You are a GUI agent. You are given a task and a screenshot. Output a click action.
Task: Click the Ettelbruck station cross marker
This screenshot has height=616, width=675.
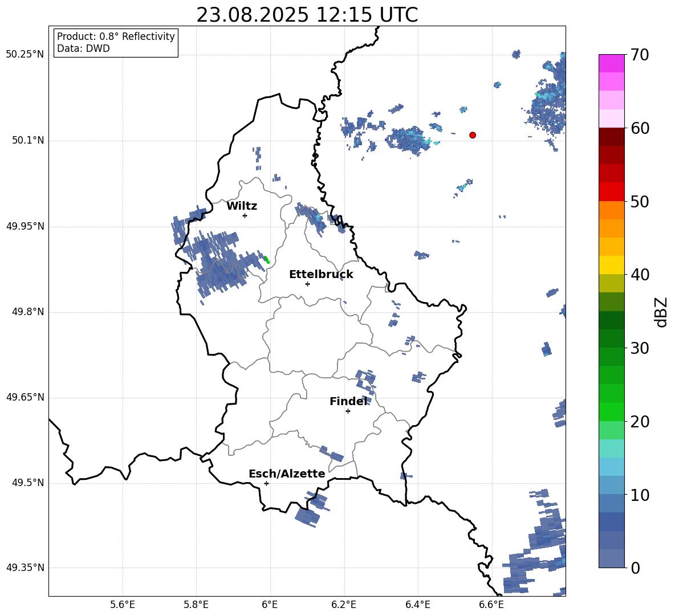click(x=307, y=284)
